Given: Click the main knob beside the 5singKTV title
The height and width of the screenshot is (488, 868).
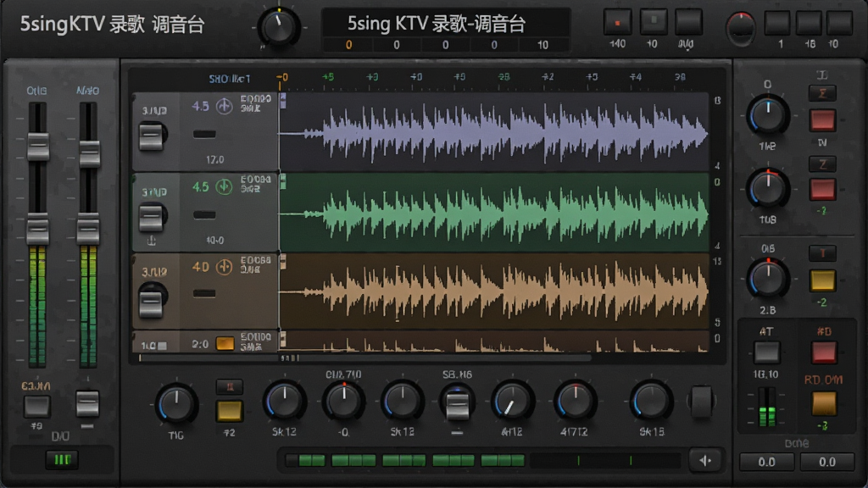Looking at the screenshot, I should point(278,27).
